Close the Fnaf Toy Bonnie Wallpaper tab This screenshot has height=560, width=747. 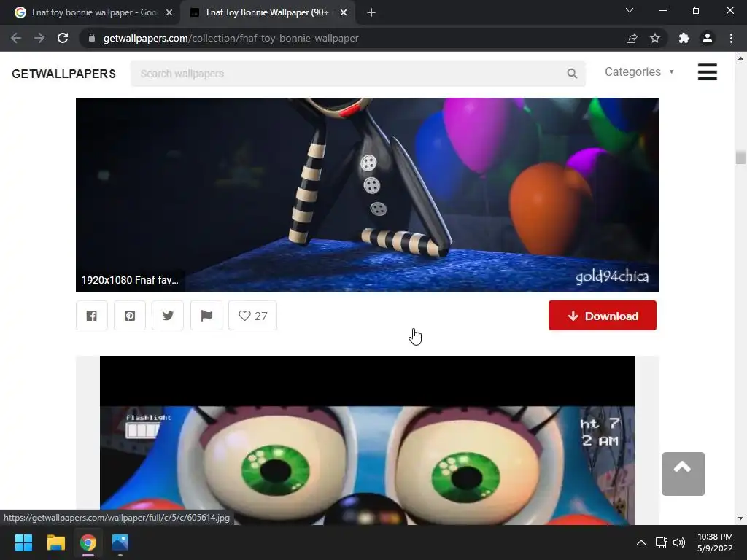point(344,12)
